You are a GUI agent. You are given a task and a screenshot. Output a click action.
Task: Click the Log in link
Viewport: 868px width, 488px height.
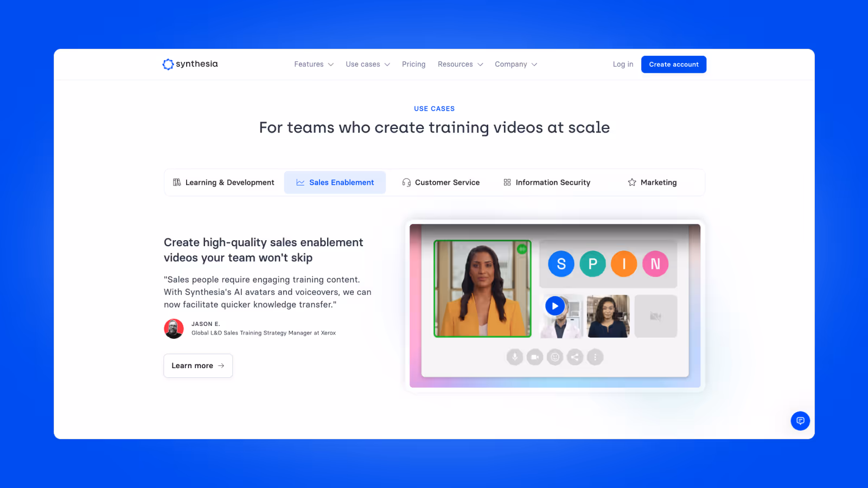point(623,64)
